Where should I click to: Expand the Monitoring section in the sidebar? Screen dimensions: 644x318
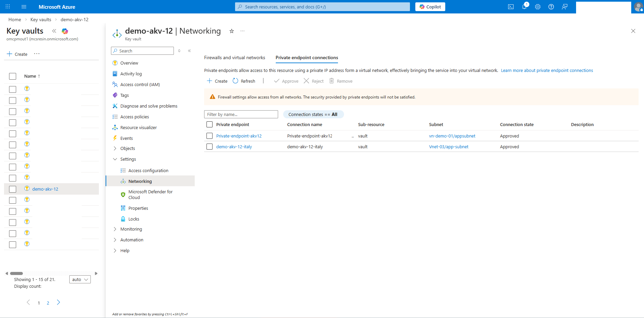131,229
